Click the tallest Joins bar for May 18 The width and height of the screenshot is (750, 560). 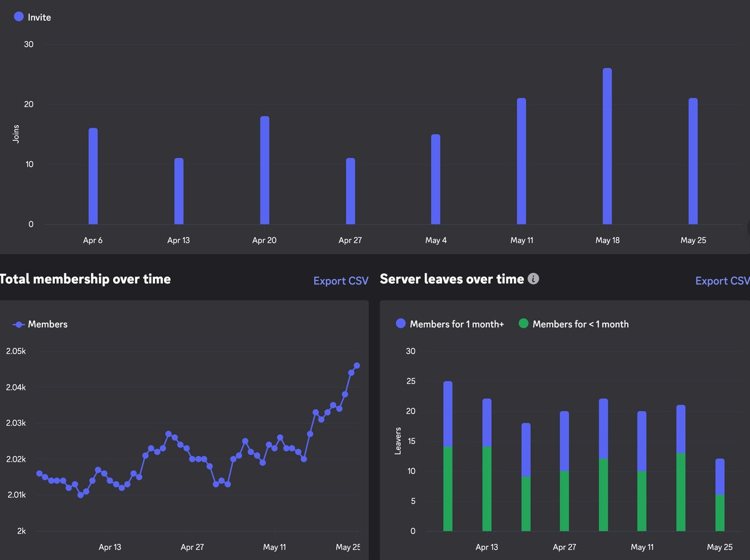tap(607, 146)
